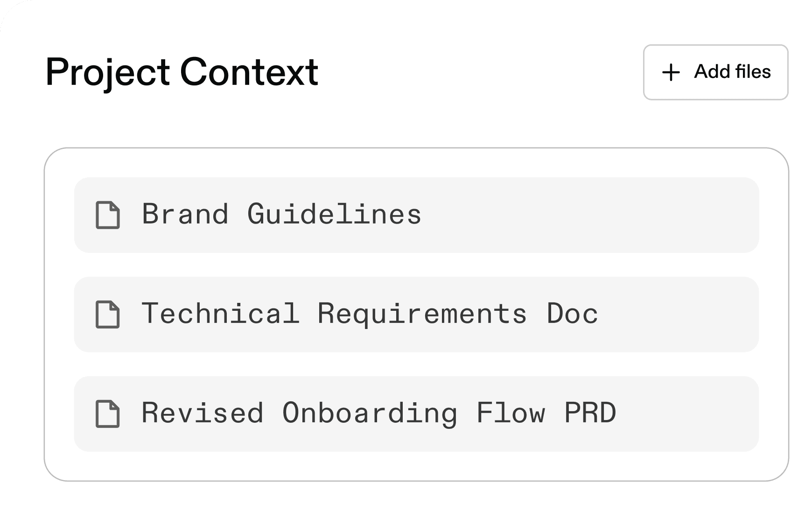Open the Brand Guidelines file
The width and height of the screenshot is (812, 525).
coord(281,215)
